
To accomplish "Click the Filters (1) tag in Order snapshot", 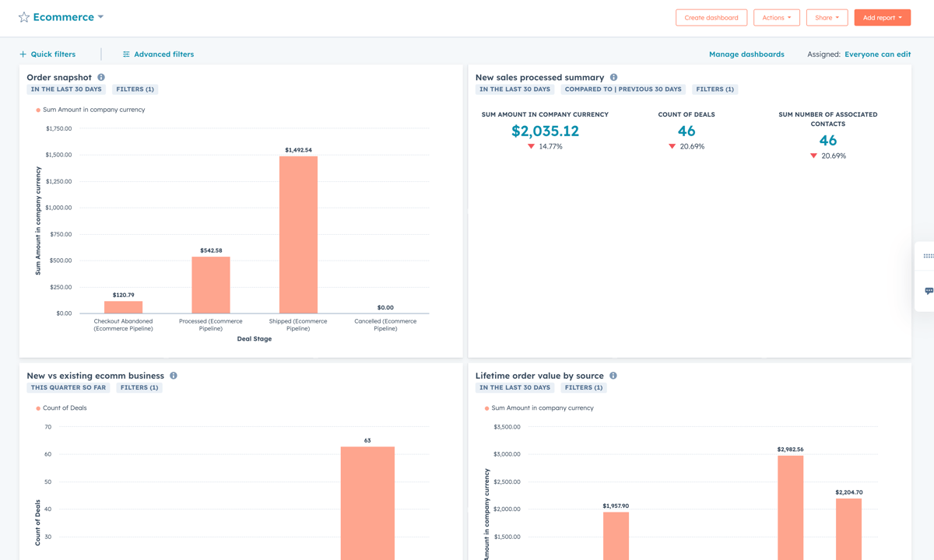I will pos(135,89).
